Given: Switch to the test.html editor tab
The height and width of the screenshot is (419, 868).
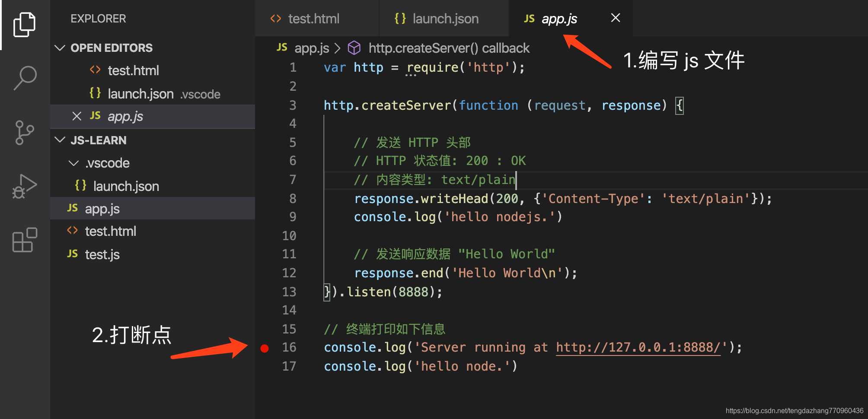Looking at the screenshot, I should click(x=317, y=19).
